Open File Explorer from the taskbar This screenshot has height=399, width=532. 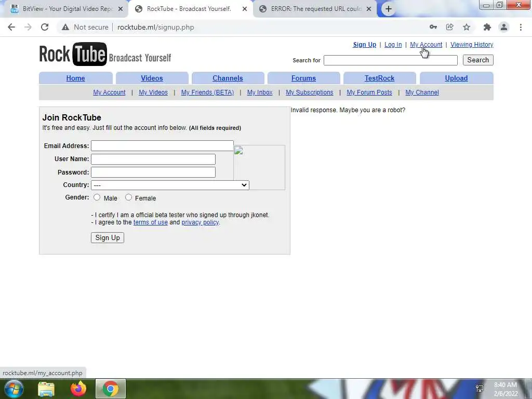click(46, 389)
